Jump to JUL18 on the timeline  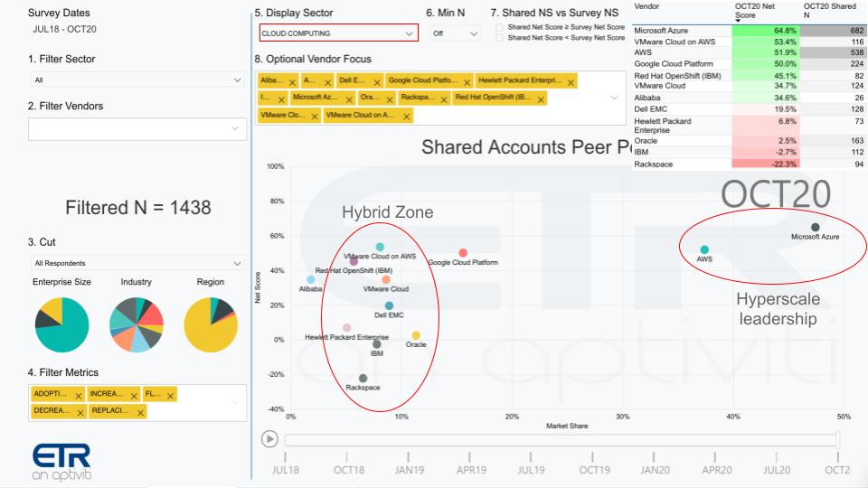pos(285,470)
